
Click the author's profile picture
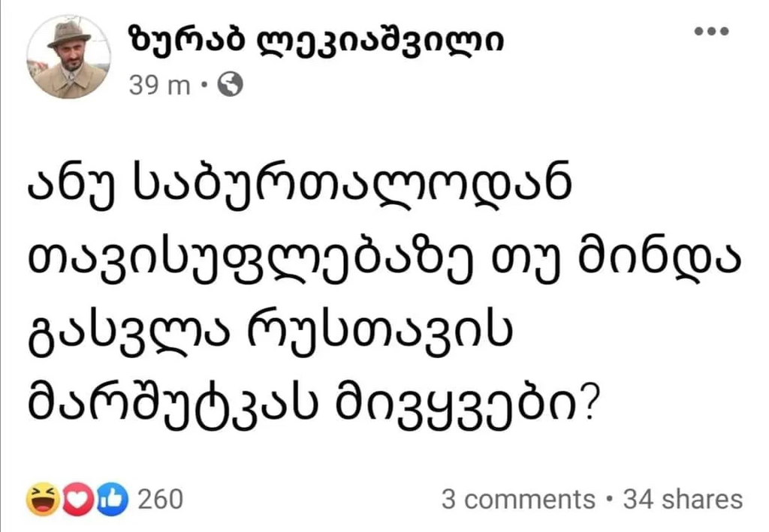coord(70,56)
